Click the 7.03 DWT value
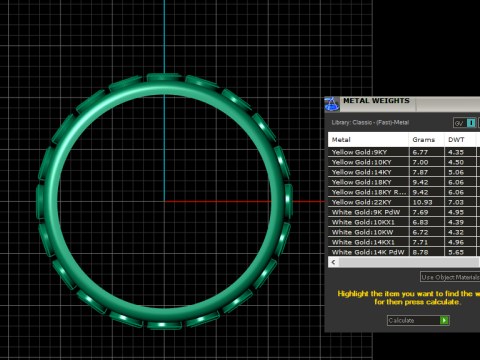Screen dimensions: 480x360 pos(456,202)
